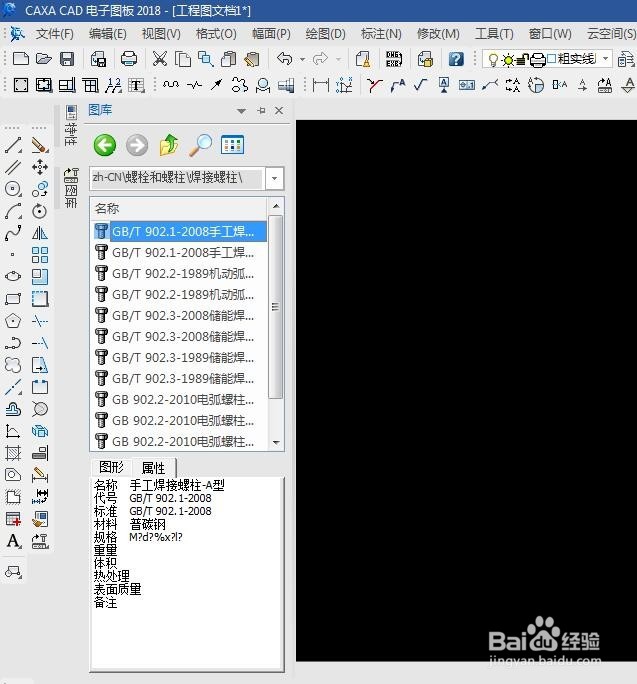
Task: Select the first GB/T 902.2-1989机动弧 item
Action: 179,274
